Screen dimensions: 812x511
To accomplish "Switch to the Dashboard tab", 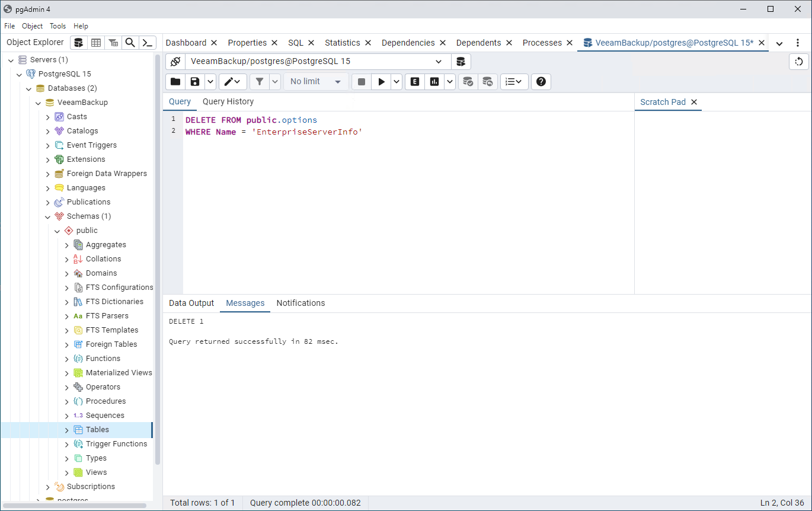I will pos(186,43).
